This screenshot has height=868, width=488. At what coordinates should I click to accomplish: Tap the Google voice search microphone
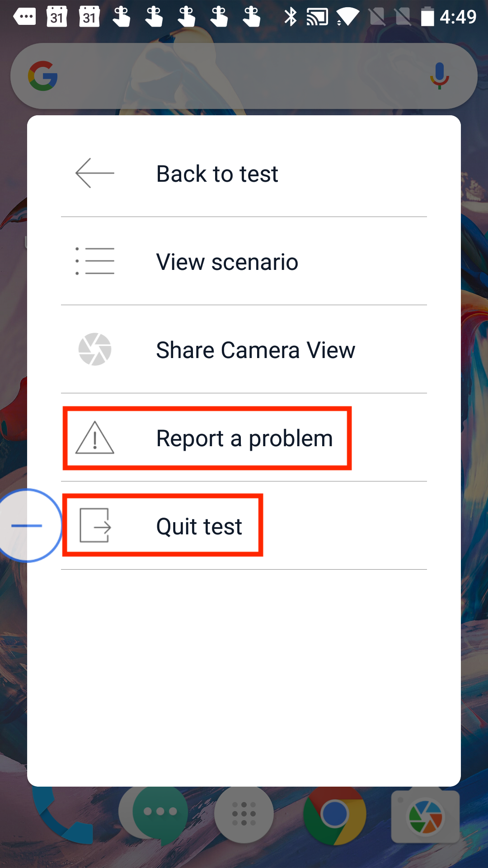click(439, 76)
